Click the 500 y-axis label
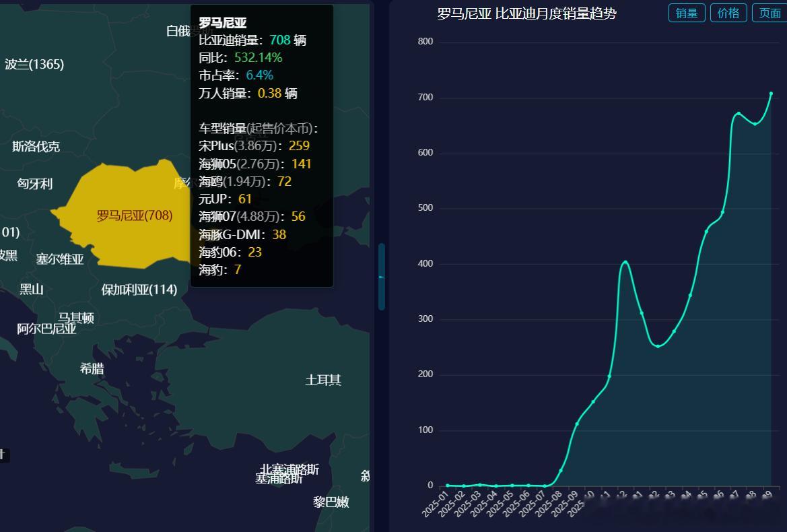The image size is (787, 532). [425, 208]
